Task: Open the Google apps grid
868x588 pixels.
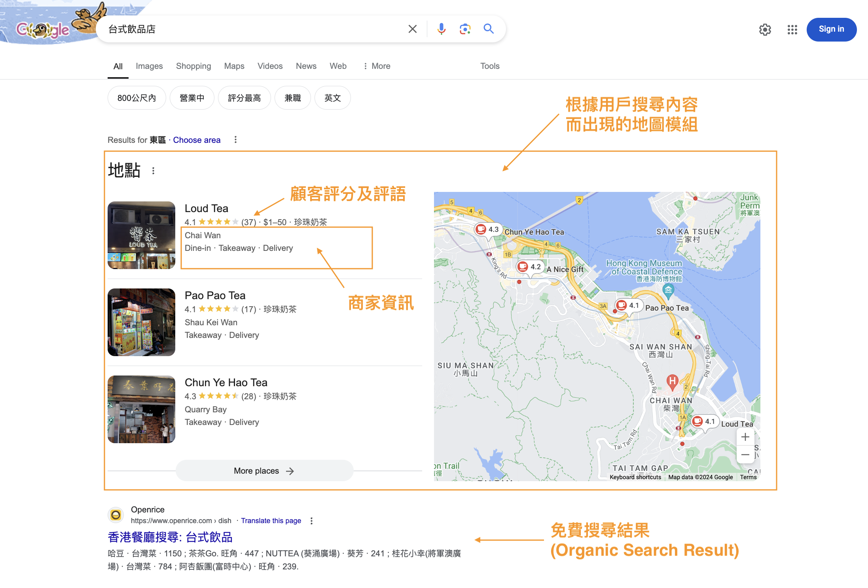Action: (x=792, y=30)
